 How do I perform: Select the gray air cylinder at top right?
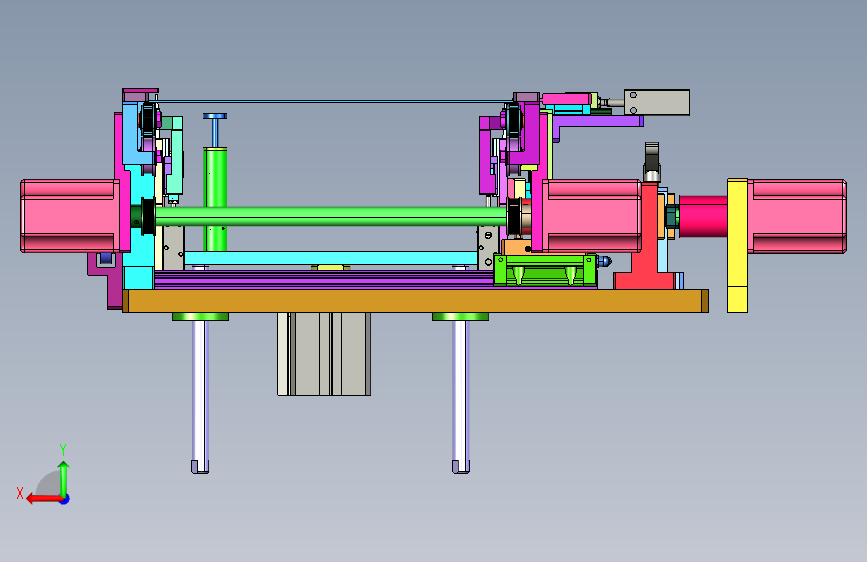pos(657,102)
